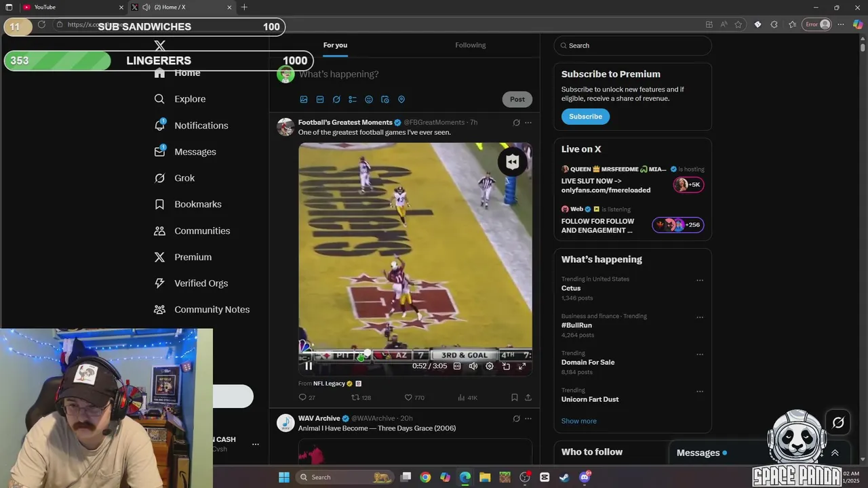Open more options on Football's Greatest Moments post

point(528,123)
